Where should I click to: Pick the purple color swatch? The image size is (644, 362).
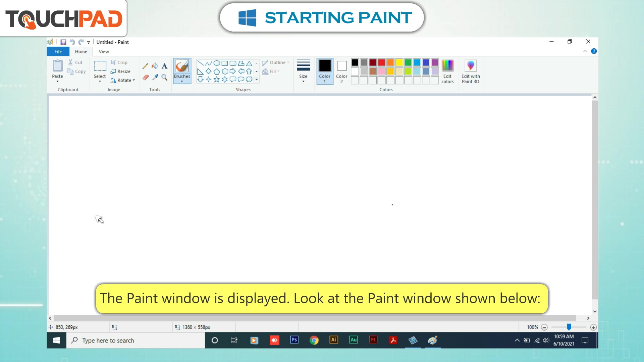[435, 62]
